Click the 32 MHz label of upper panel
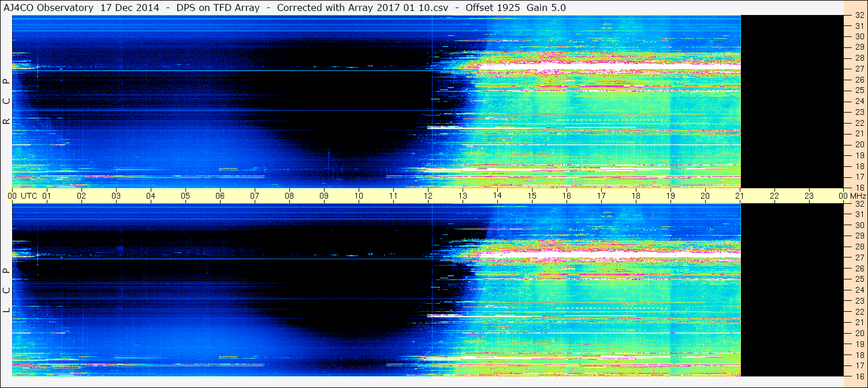 point(859,16)
